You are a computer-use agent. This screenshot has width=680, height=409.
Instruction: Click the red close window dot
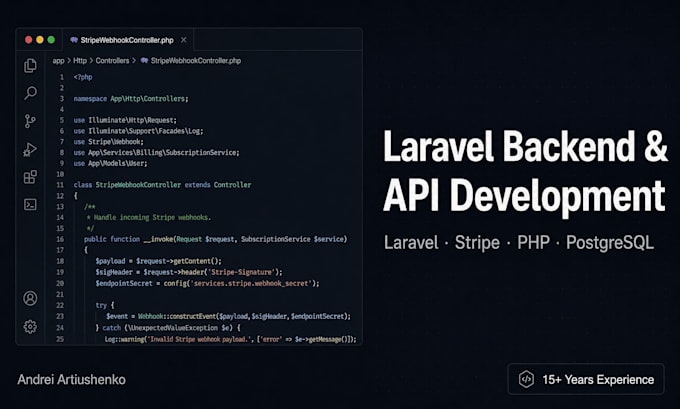point(29,40)
